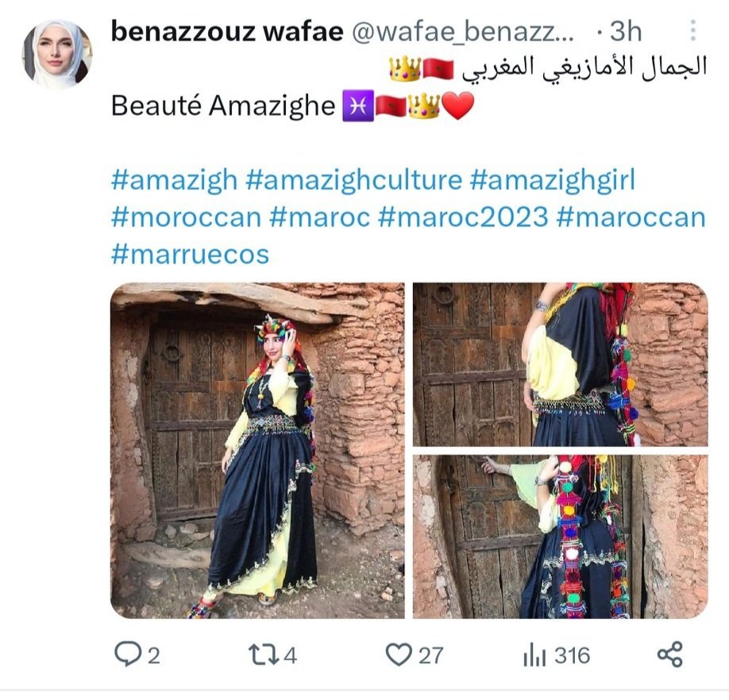729x700 pixels.
Task: Retweet this post using the retweet icon
Action: tap(264, 655)
